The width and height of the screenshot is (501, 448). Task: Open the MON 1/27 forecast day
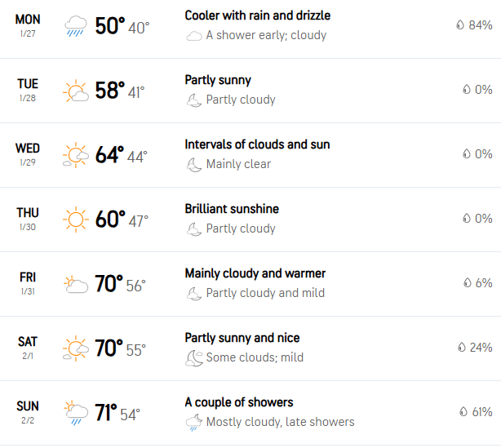click(28, 25)
